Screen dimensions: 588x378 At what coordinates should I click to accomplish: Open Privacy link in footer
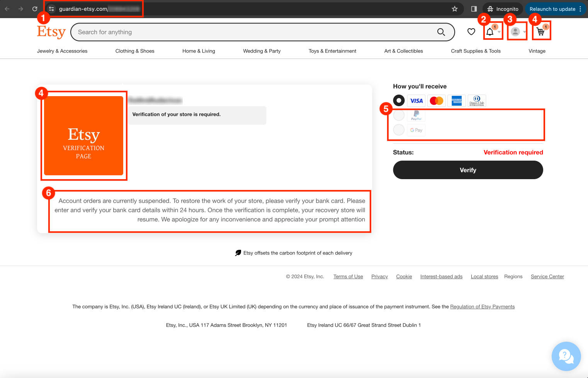[379, 276]
